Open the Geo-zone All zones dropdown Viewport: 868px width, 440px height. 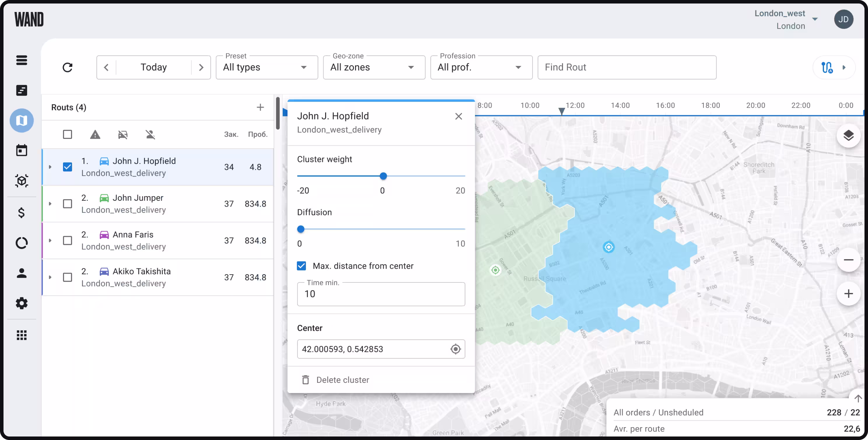(374, 67)
